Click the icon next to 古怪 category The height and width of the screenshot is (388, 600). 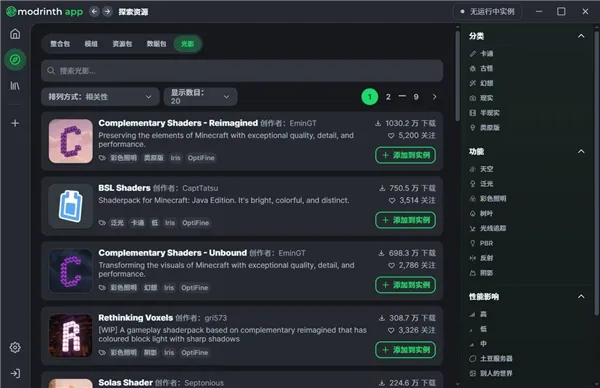point(473,68)
